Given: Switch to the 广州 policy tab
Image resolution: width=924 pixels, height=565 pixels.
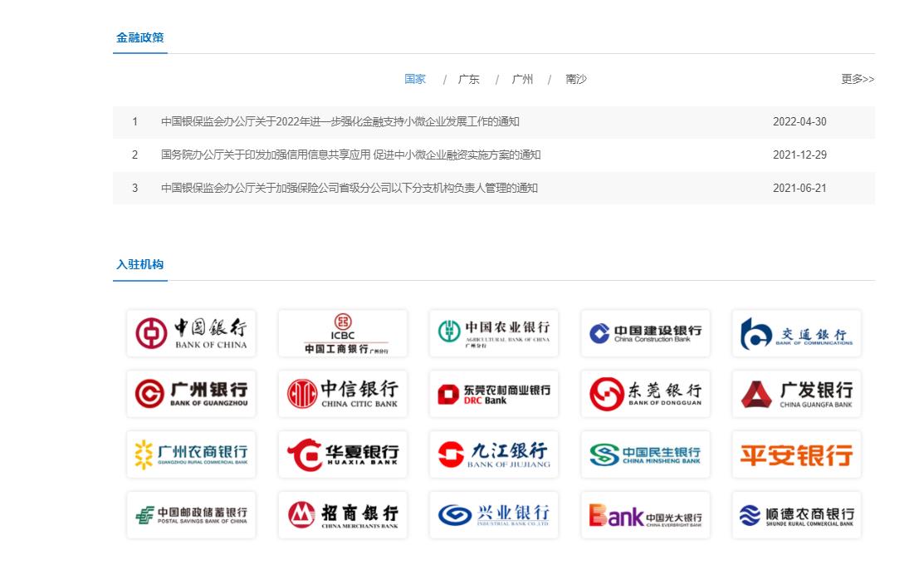Looking at the screenshot, I should (x=523, y=79).
